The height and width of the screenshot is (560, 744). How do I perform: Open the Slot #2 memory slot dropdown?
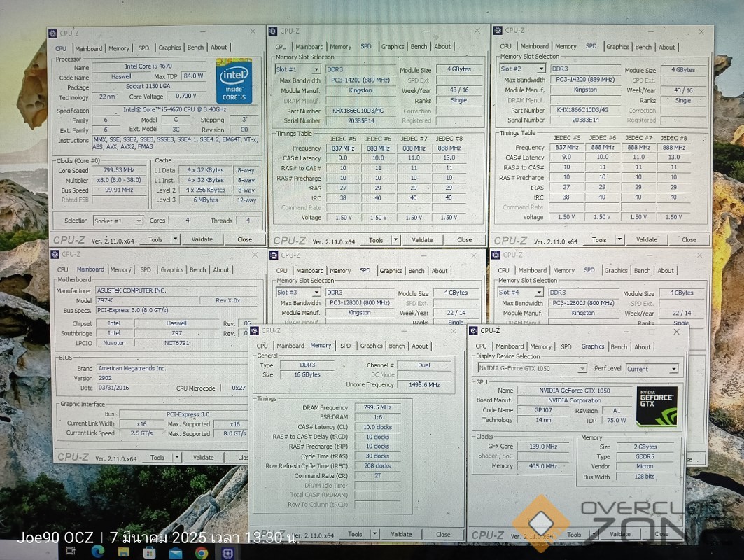tap(541, 69)
